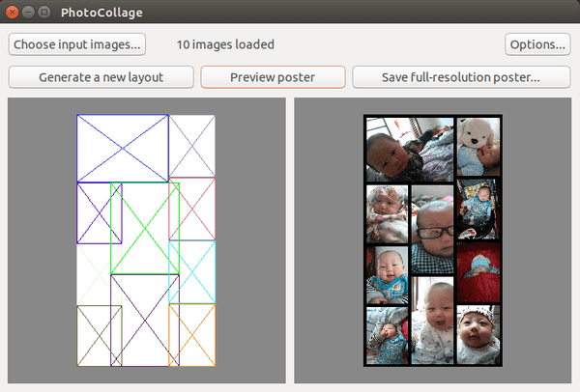The width and height of the screenshot is (580, 392).
Task: Click the baby with glasses photo
Action: [432, 229]
